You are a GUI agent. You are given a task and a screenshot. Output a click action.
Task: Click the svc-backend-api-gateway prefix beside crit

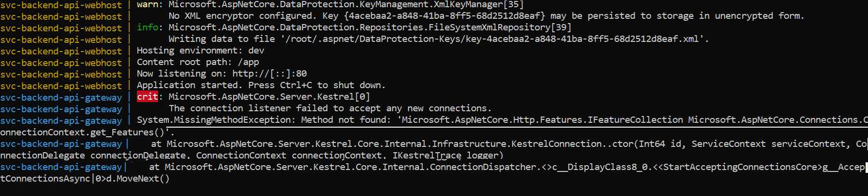click(x=61, y=97)
